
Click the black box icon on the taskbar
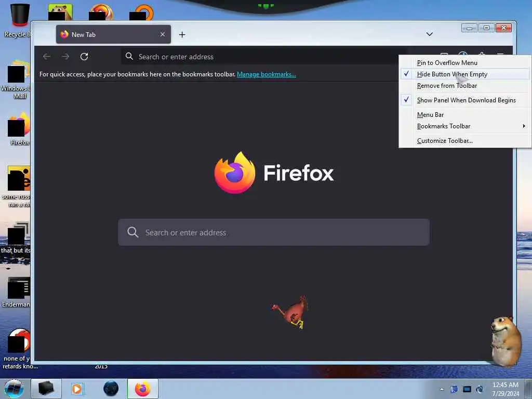46,389
